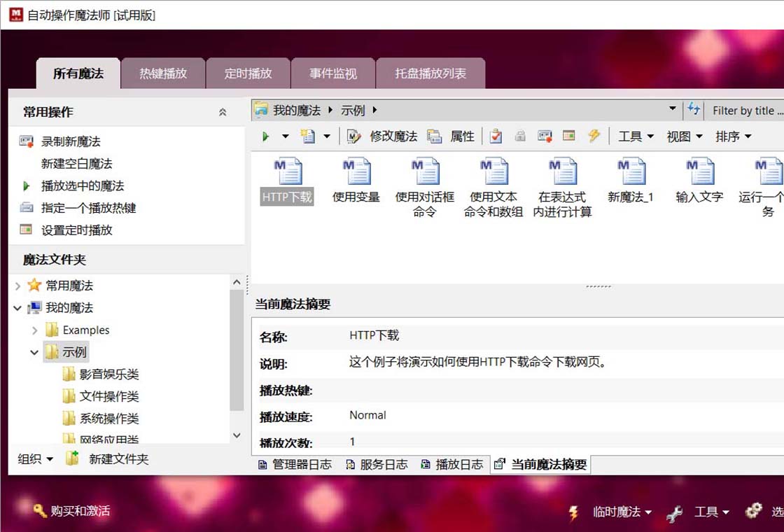Screen dimensions: 784x532
Task: Select the 使用文本命令和数组 macro file
Action: coord(493,188)
